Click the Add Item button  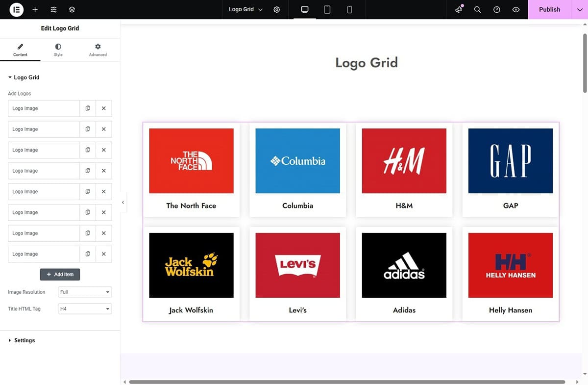pos(60,275)
